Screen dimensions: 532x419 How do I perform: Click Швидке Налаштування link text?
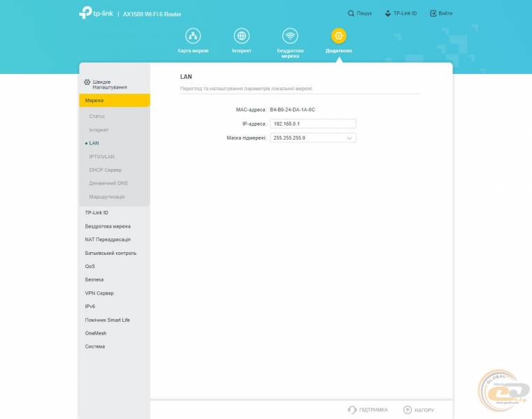pos(110,84)
